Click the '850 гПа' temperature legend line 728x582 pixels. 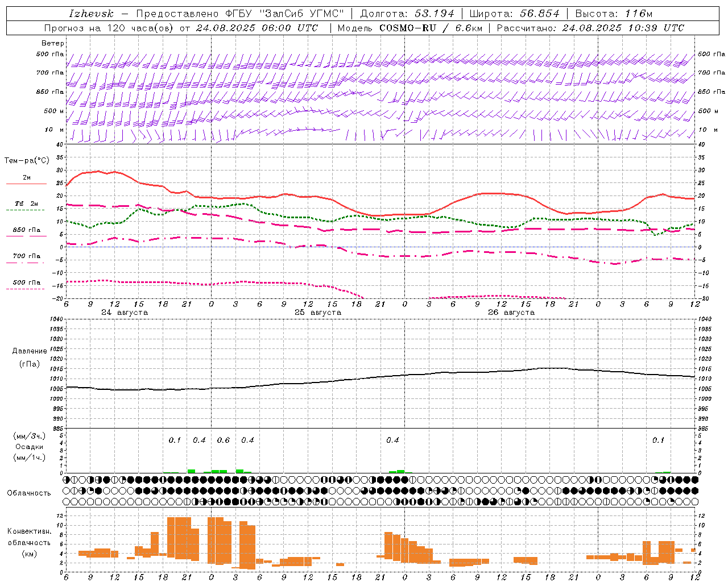click(26, 236)
